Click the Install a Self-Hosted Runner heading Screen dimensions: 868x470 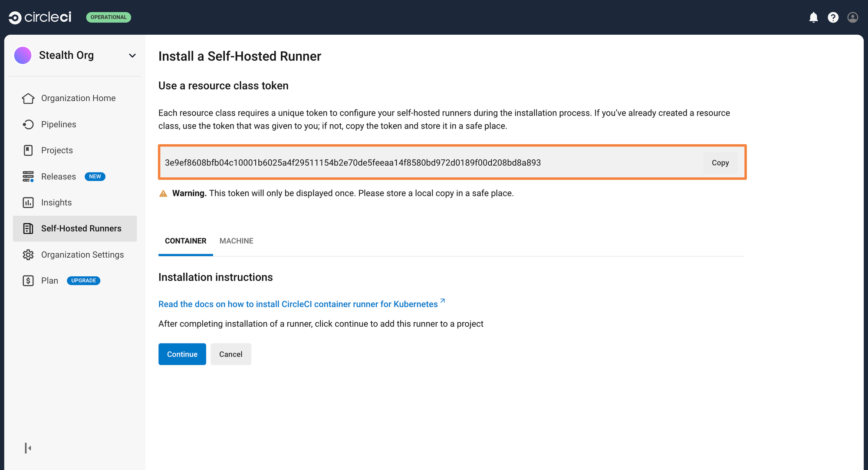point(240,56)
